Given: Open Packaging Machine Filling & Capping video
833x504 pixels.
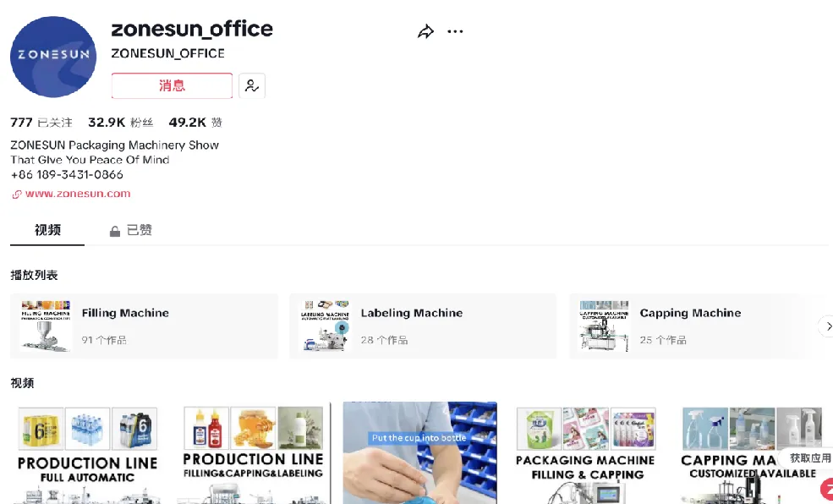Looking at the screenshot, I should 586,453.
